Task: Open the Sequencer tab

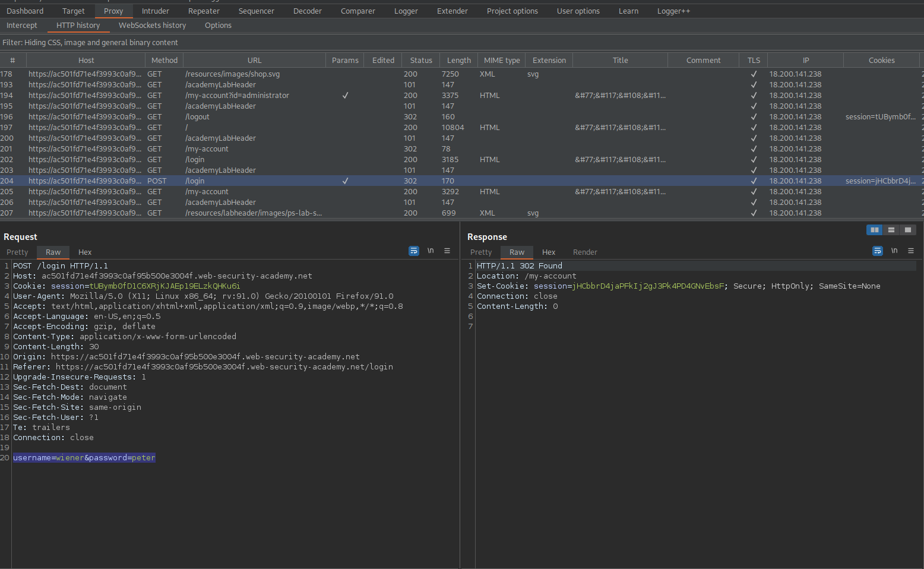Action: 257,11
